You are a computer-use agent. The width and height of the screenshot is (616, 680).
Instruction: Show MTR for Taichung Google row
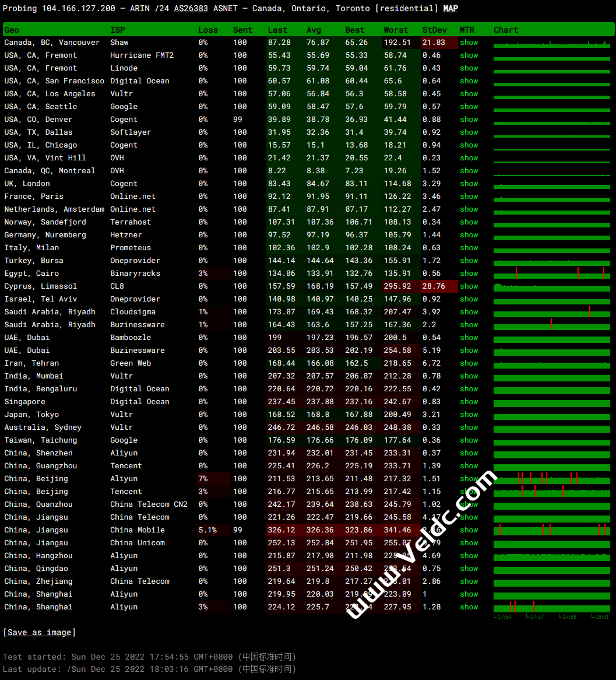tap(469, 440)
